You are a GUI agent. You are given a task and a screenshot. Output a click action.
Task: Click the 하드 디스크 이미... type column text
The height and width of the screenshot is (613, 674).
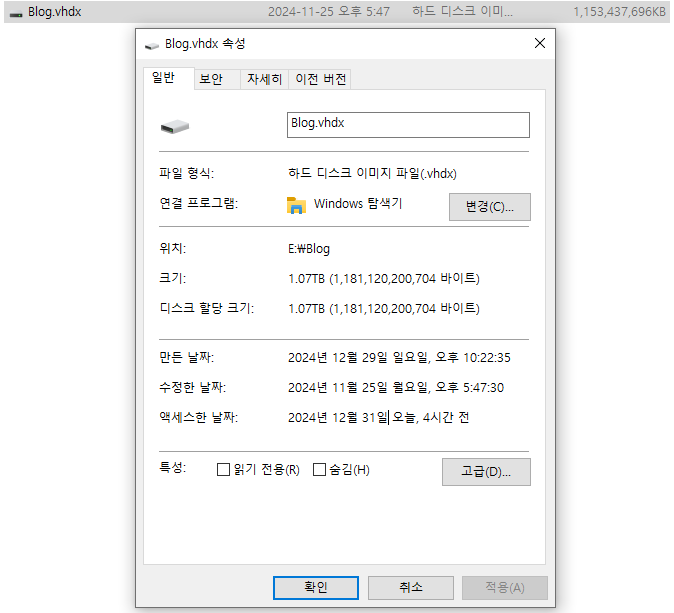click(x=463, y=12)
